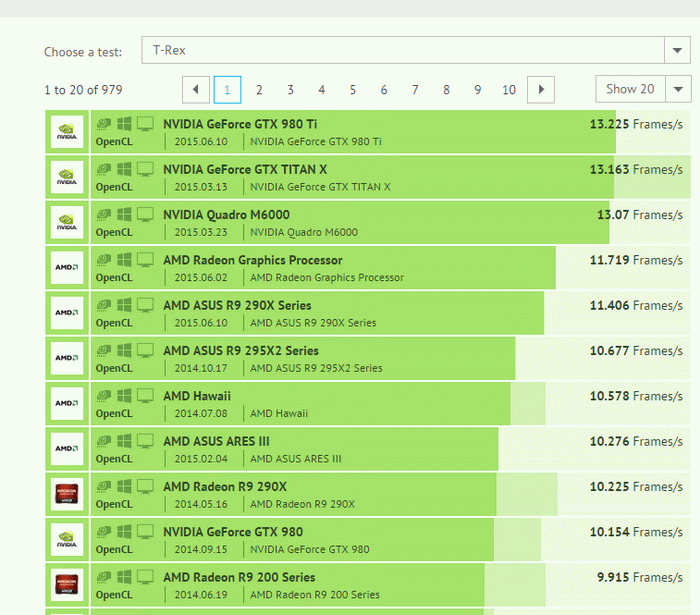Select page 1 in pagination
The width and height of the screenshot is (700, 615).
tap(227, 90)
